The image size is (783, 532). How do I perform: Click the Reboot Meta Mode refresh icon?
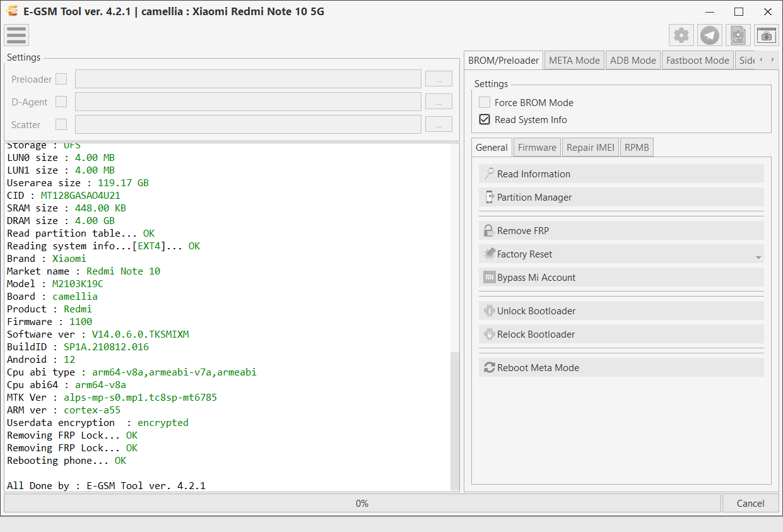(490, 367)
